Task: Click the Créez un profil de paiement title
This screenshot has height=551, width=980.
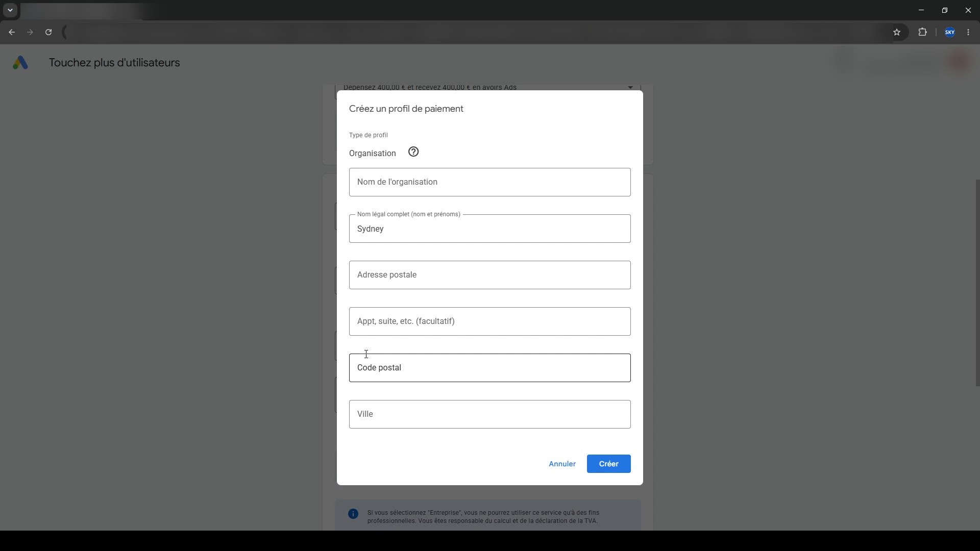Action: [x=406, y=109]
